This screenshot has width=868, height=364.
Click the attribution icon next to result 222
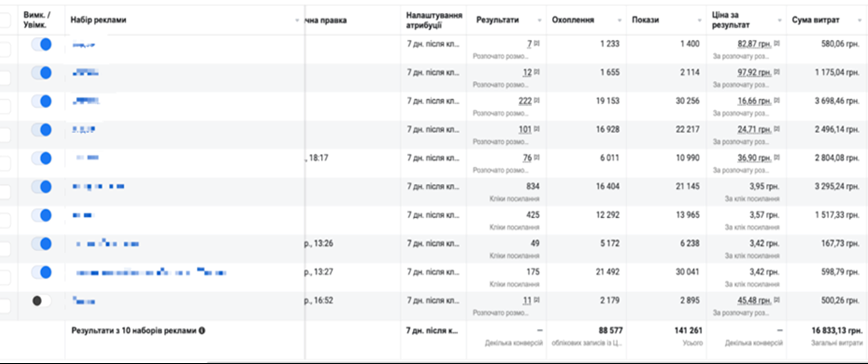click(537, 101)
